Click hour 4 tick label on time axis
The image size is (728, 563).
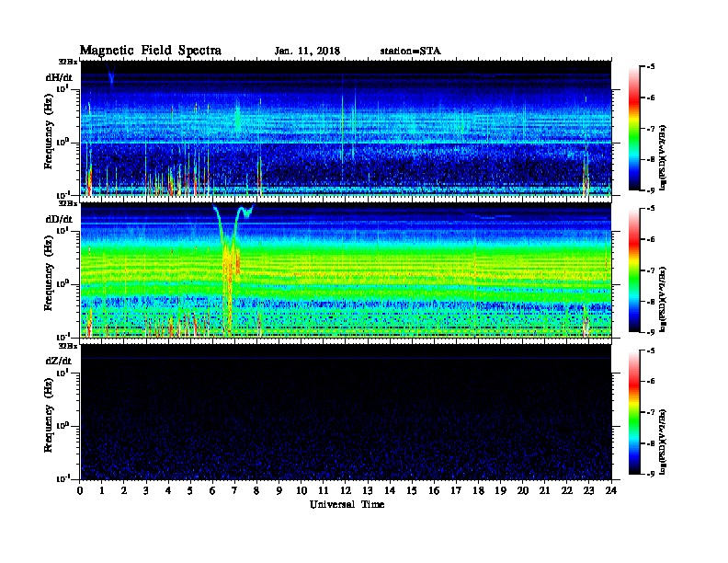click(x=168, y=491)
